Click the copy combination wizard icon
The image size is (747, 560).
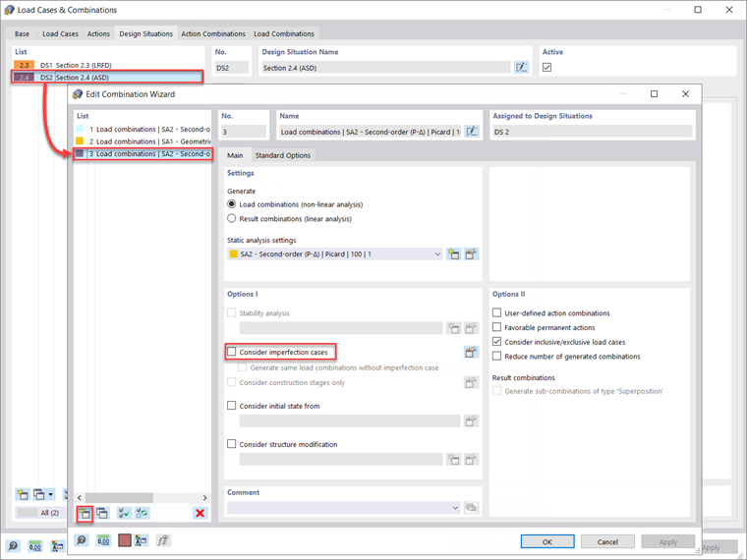[102, 513]
